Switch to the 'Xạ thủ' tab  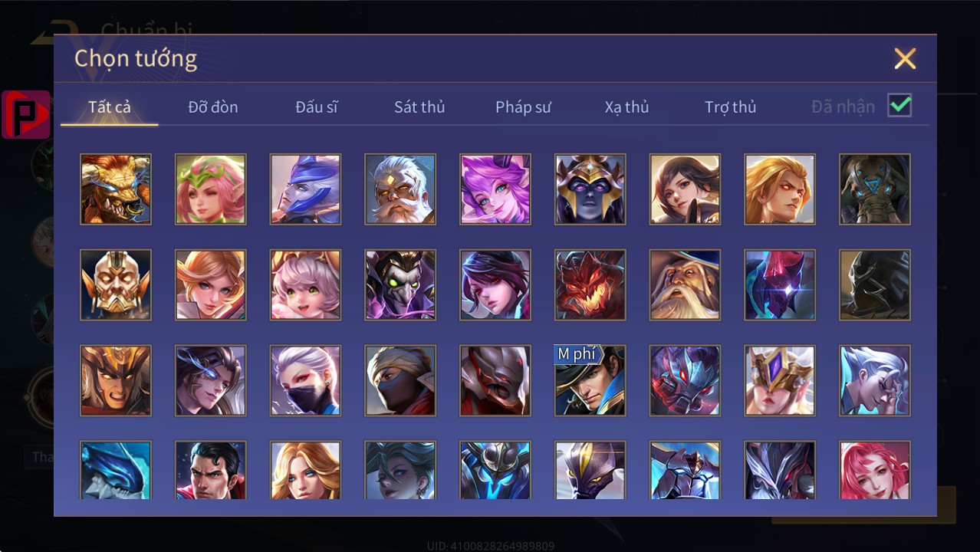tap(626, 107)
